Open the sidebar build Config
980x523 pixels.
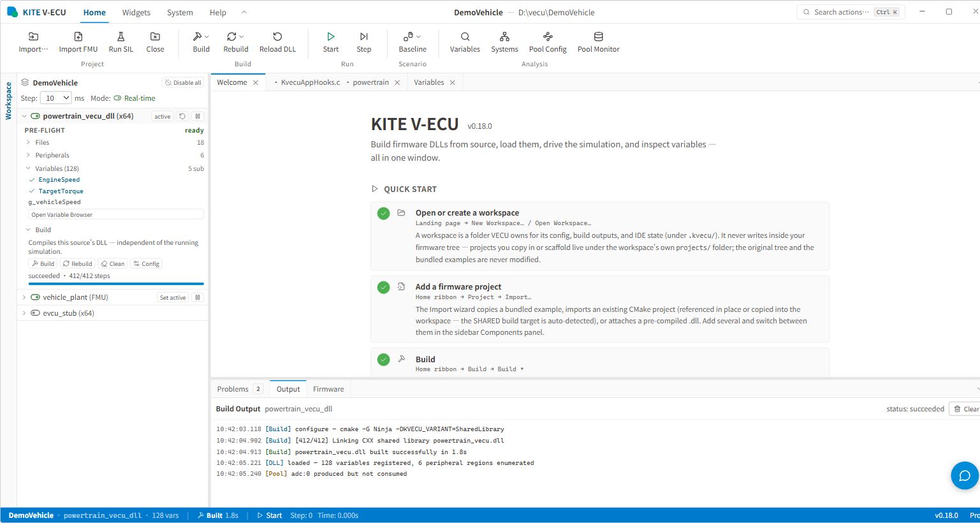[146, 263]
